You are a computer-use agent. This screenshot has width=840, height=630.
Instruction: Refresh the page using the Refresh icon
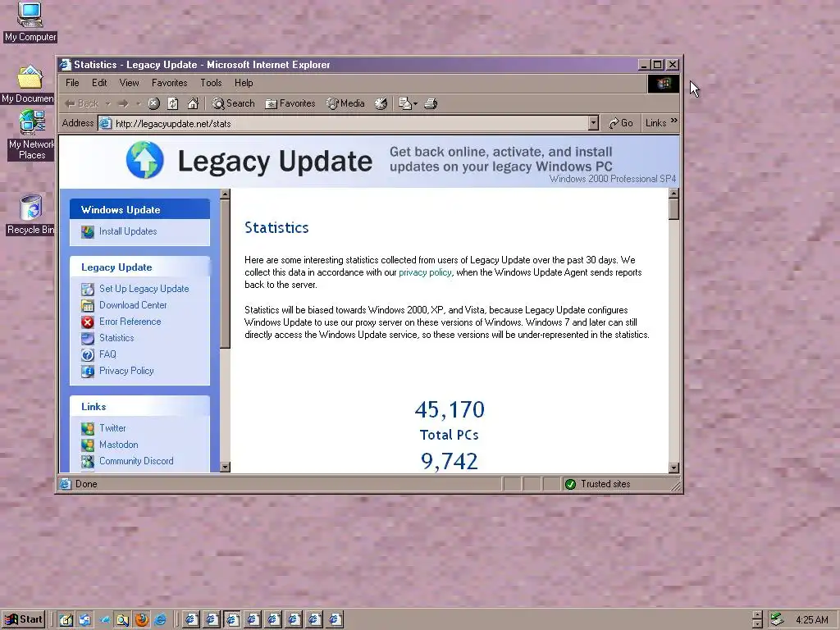173,103
